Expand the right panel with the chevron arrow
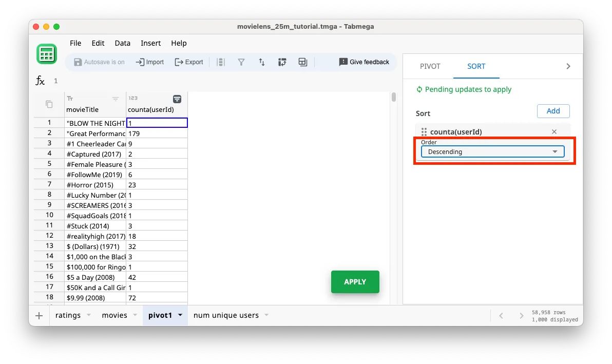 coord(568,66)
